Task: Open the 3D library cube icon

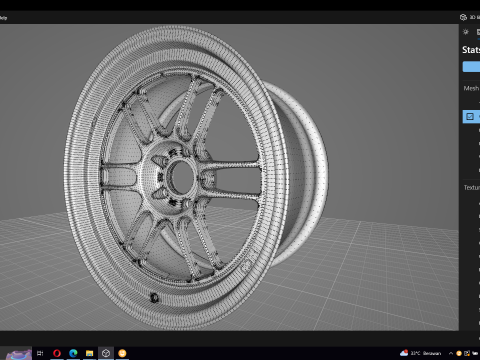Action: [x=463, y=17]
